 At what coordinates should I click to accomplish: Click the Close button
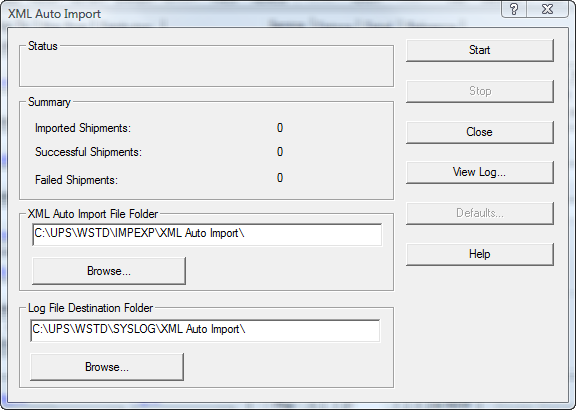[x=479, y=132]
